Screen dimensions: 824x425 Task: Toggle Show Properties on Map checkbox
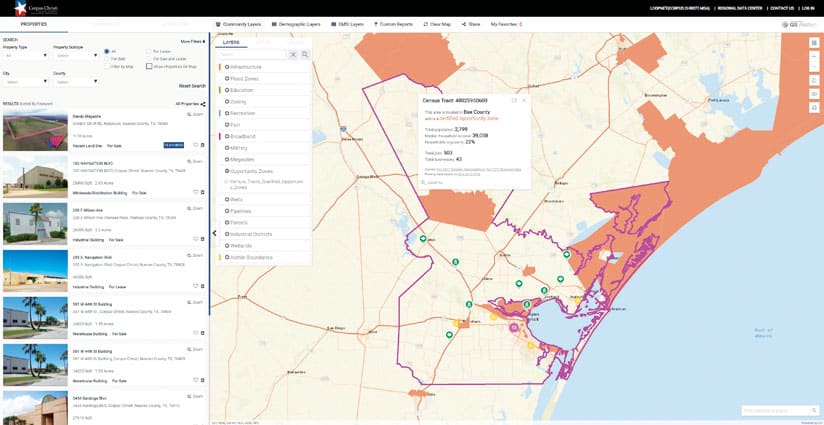[x=149, y=66]
